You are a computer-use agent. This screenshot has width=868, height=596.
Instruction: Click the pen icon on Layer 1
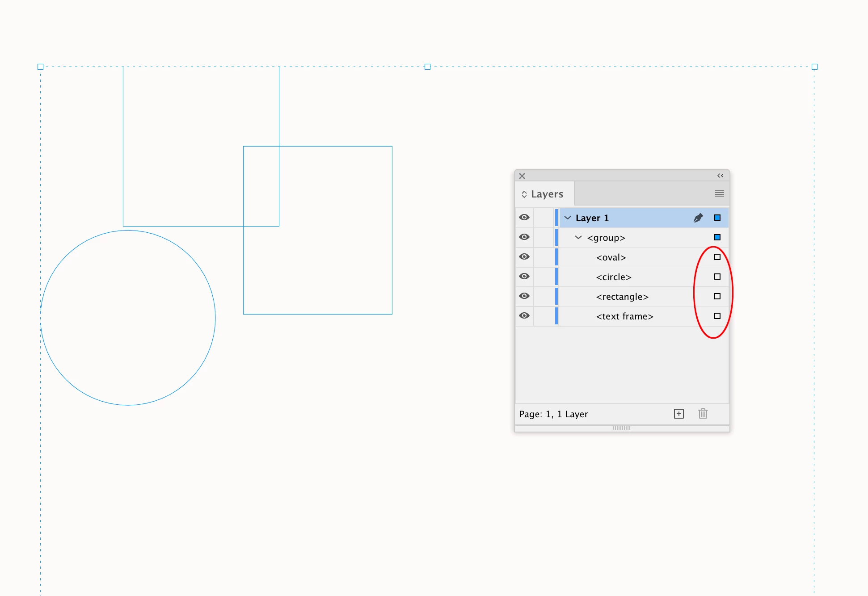[698, 218]
